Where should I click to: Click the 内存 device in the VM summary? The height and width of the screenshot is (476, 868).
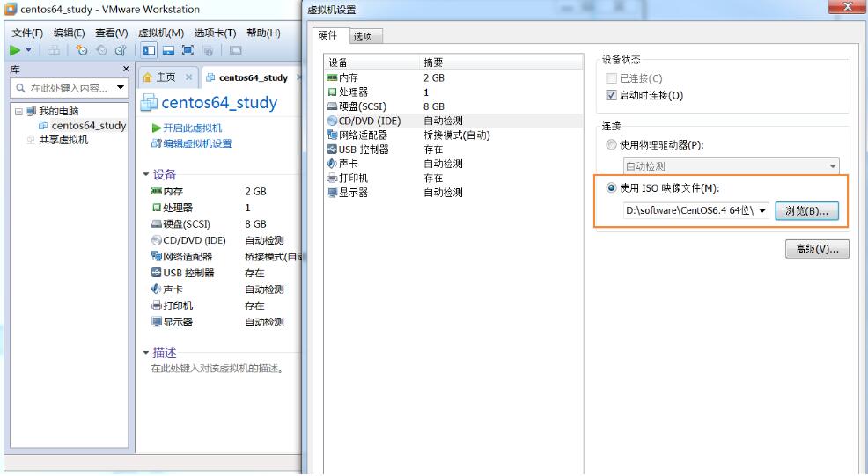[x=173, y=192]
